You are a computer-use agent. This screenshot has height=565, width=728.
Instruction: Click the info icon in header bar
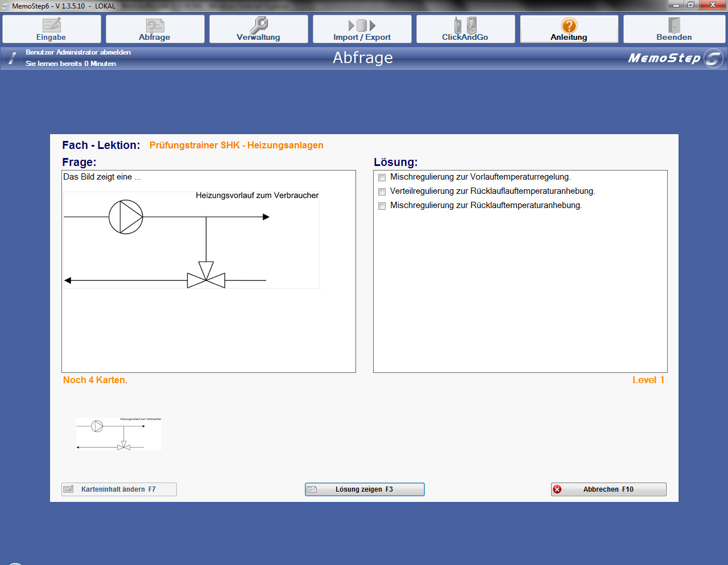tap(13, 58)
